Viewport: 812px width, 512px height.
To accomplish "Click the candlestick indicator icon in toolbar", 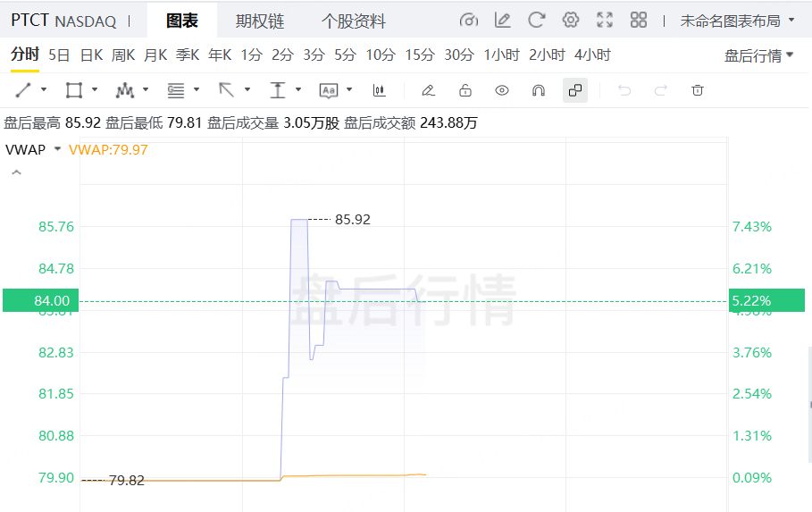I will (x=379, y=90).
